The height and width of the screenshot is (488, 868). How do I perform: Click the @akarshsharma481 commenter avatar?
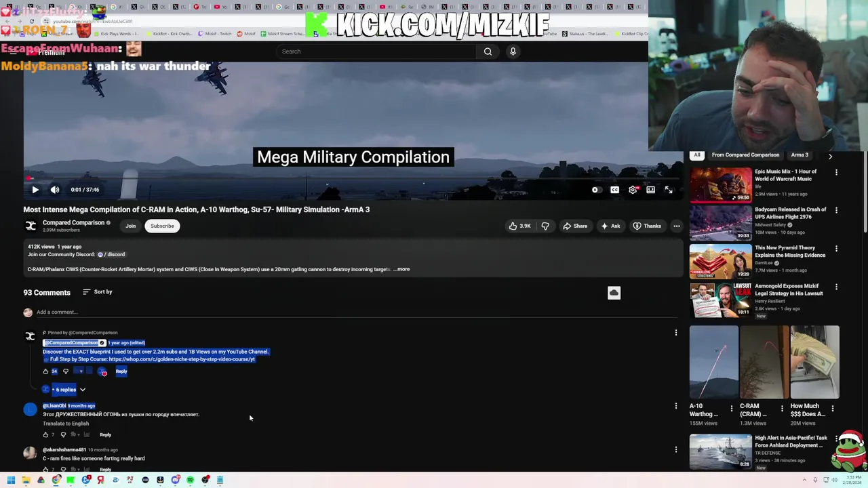point(30,453)
